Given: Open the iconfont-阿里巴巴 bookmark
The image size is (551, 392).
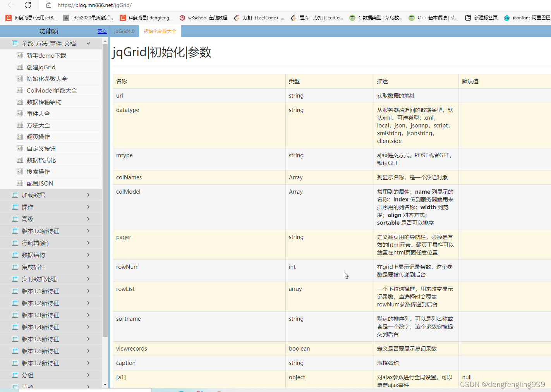Looking at the screenshot, I should click(x=526, y=17).
